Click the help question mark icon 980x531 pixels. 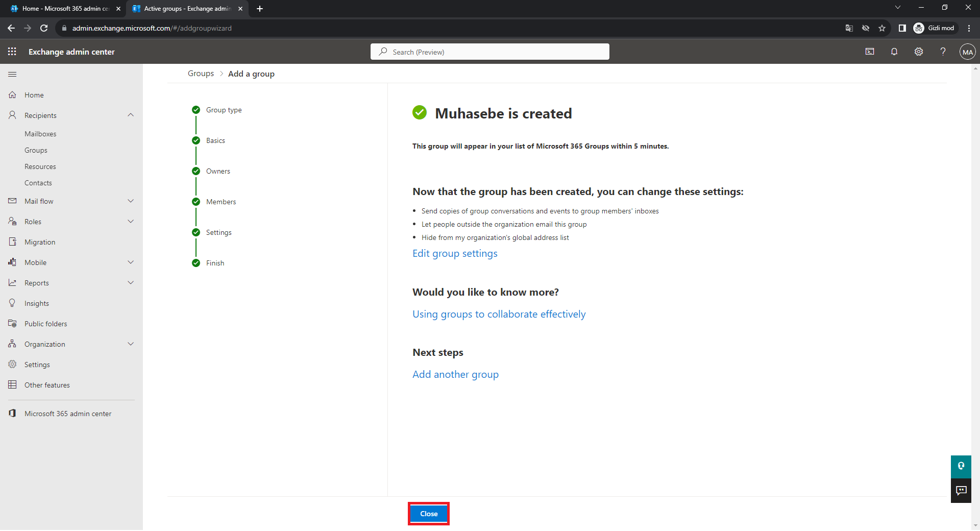(943, 52)
